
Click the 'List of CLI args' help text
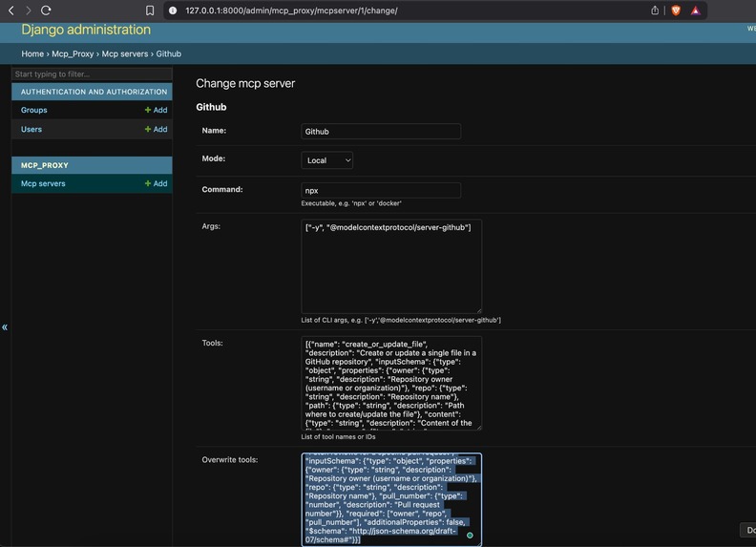401,320
